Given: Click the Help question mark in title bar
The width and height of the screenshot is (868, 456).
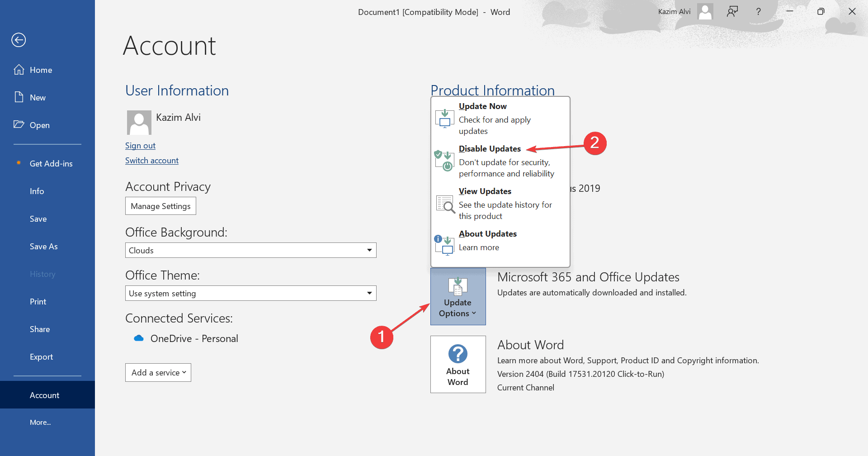Looking at the screenshot, I should 759,12.
